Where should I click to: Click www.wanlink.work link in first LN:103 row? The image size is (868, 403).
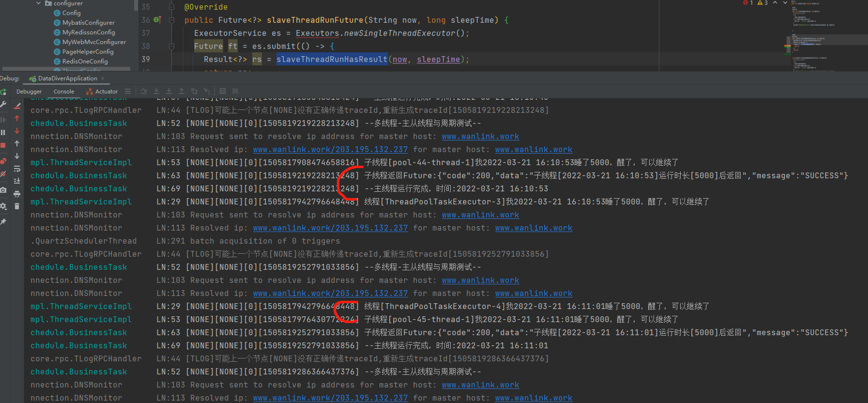pos(480,137)
